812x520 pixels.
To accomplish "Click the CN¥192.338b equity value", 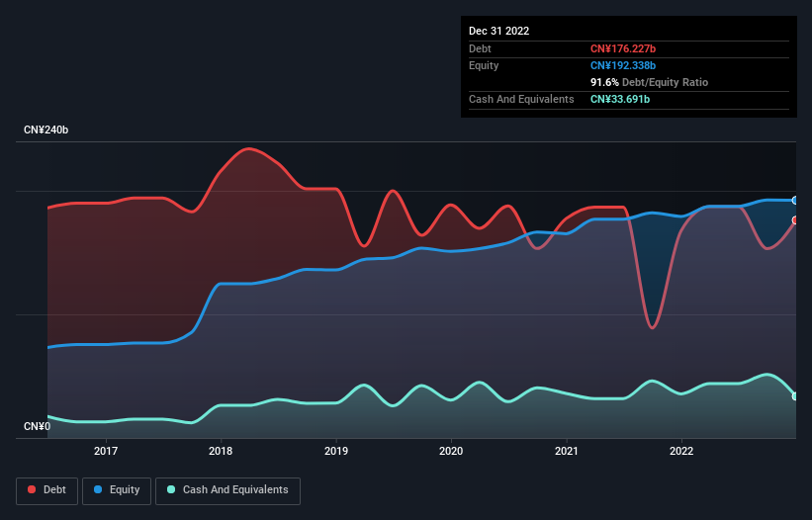I will coord(623,65).
